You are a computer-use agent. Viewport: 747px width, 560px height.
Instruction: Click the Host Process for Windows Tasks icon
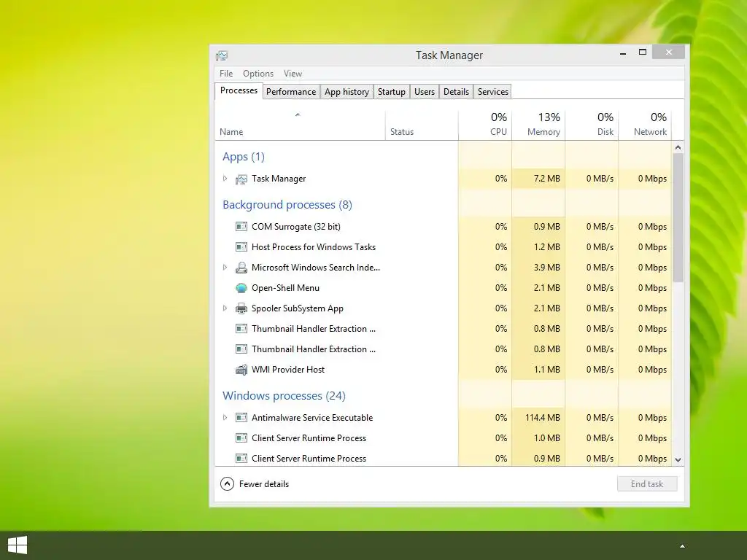[x=241, y=247]
